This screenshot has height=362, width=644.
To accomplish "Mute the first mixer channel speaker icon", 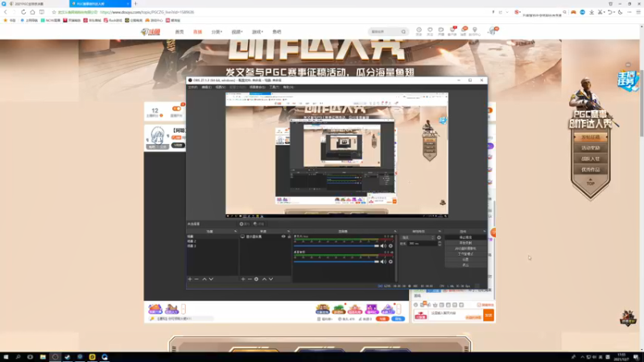I will coord(383,246).
